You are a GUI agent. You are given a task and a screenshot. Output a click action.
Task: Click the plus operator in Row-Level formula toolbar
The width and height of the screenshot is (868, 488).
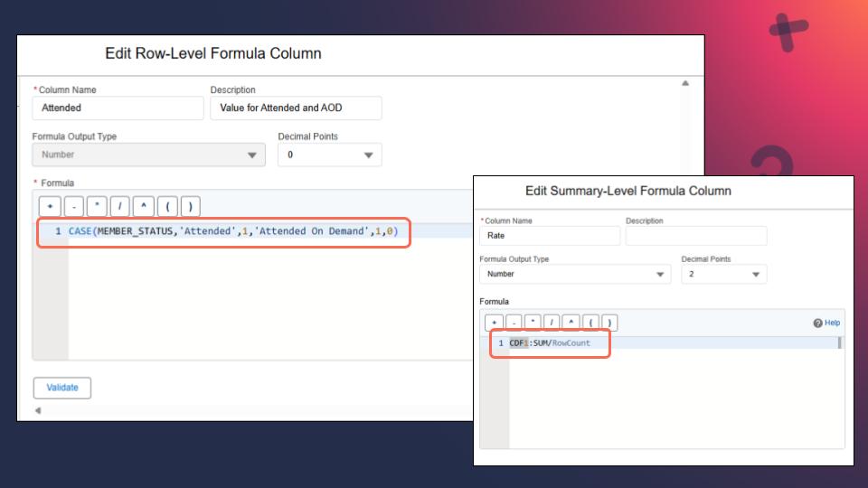point(51,206)
